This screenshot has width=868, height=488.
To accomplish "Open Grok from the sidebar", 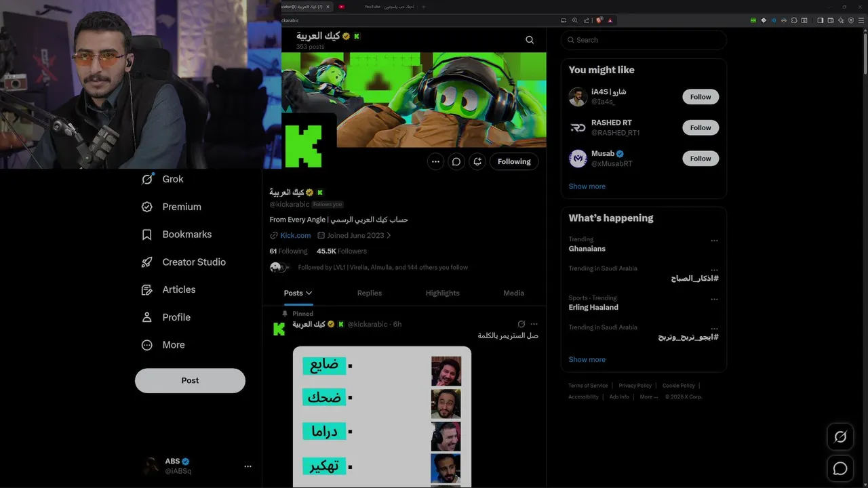I will 163,179.
